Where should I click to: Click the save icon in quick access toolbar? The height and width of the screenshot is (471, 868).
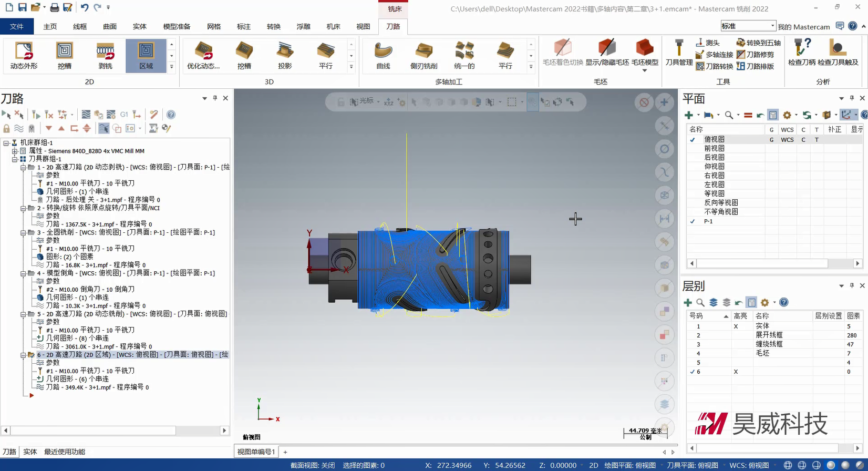click(x=22, y=7)
